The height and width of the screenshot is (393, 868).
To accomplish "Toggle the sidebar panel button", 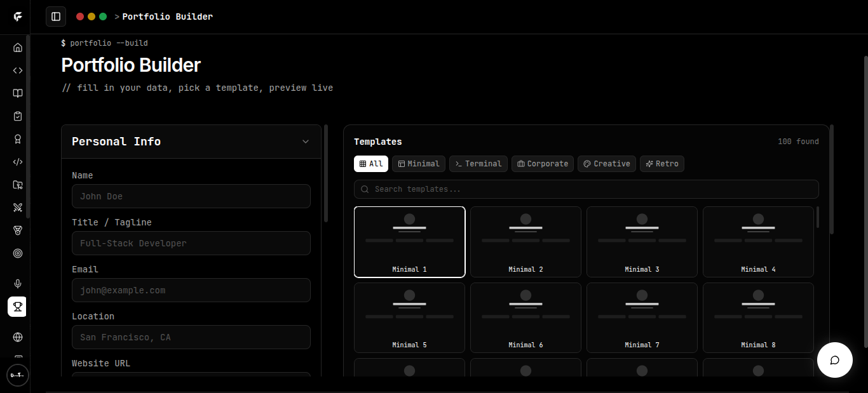I will (56, 17).
